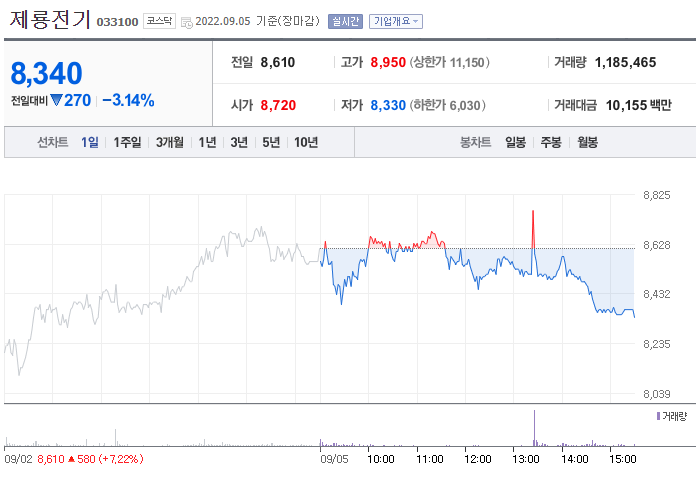Click the 상한가 11,150 text
Image resolution: width=696 pixels, height=477 pixels.
click(x=449, y=63)
